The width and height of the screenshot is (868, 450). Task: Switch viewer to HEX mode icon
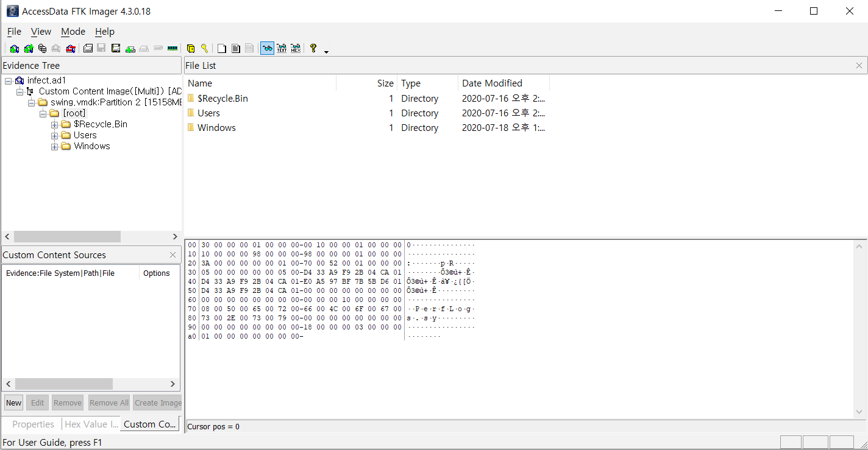(x=296, y=48)
